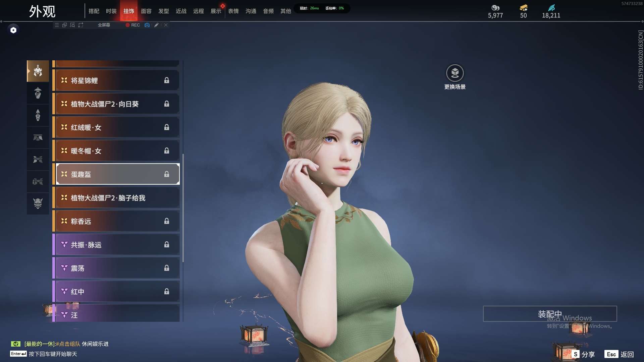Click the pencil annotate icon
Screen dimensions: 644x362
tap(156, 25)
